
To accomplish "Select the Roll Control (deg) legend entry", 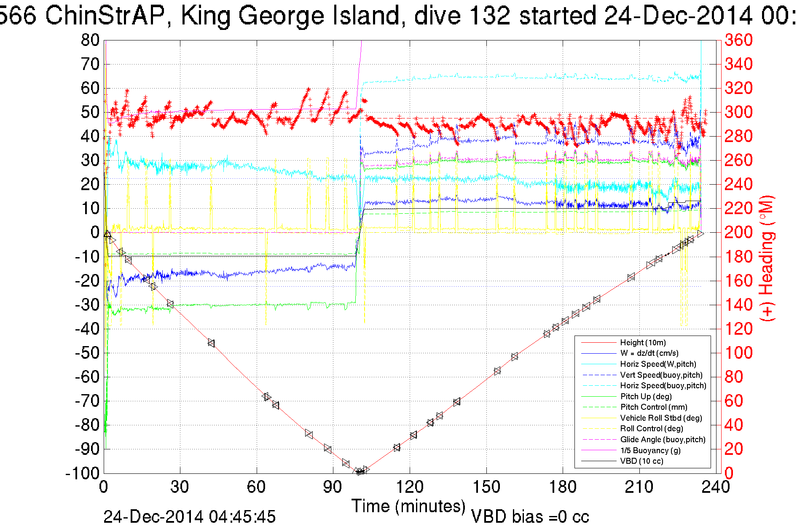I will pos(651,429).
